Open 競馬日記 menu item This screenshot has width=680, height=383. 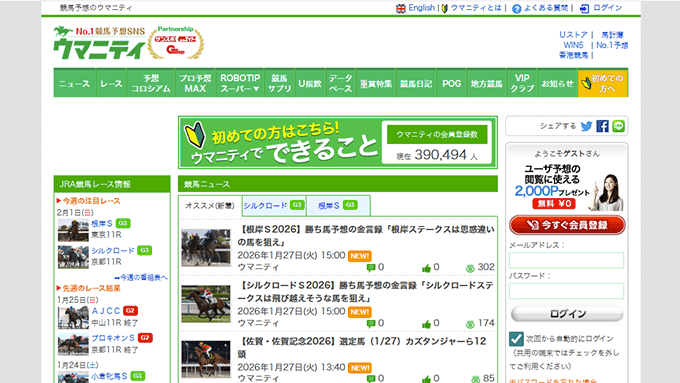[416, 83]
